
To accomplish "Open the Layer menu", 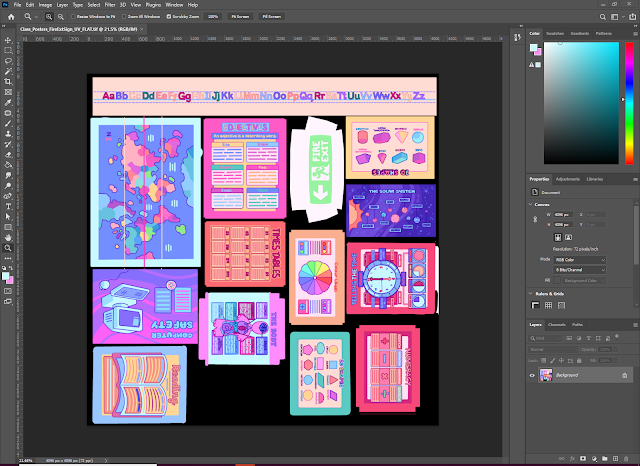I will (x=62, y=5).
